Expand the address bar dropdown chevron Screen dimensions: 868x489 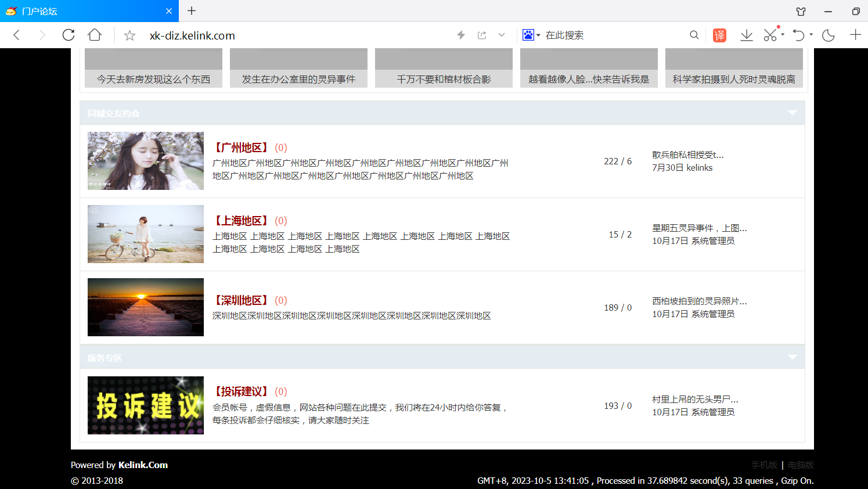[502, 35]
